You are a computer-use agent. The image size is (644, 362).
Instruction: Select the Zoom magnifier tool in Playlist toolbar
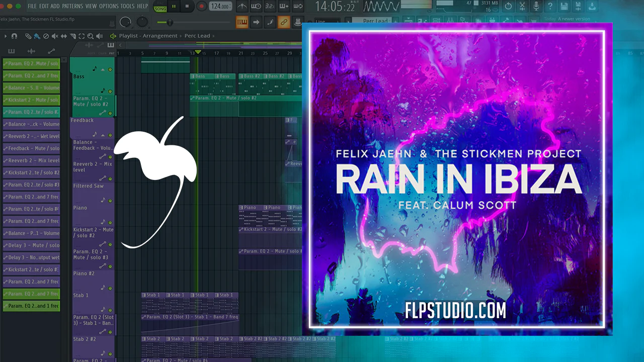91,36
